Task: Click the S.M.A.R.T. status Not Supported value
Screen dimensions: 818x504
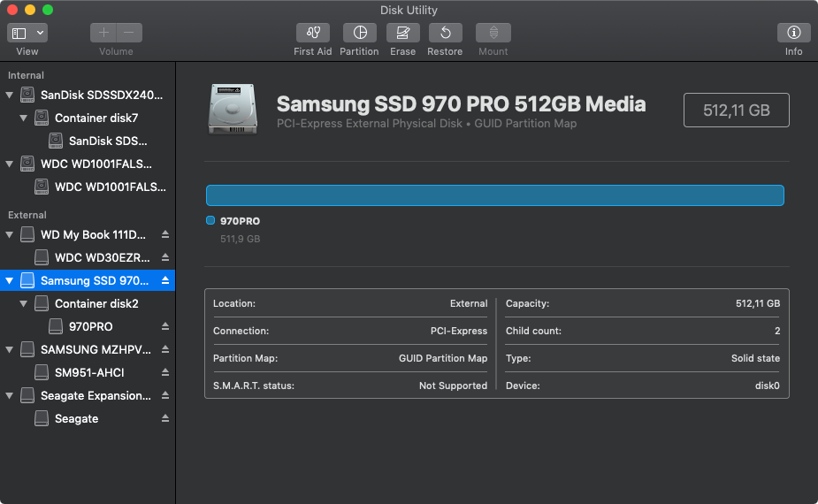Action: (x=453, y=386)
